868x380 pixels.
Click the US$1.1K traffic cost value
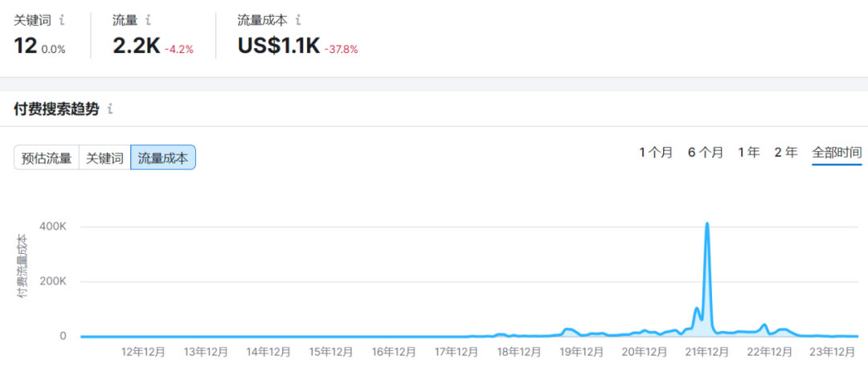pyautogui.click(x=278, y=47)
